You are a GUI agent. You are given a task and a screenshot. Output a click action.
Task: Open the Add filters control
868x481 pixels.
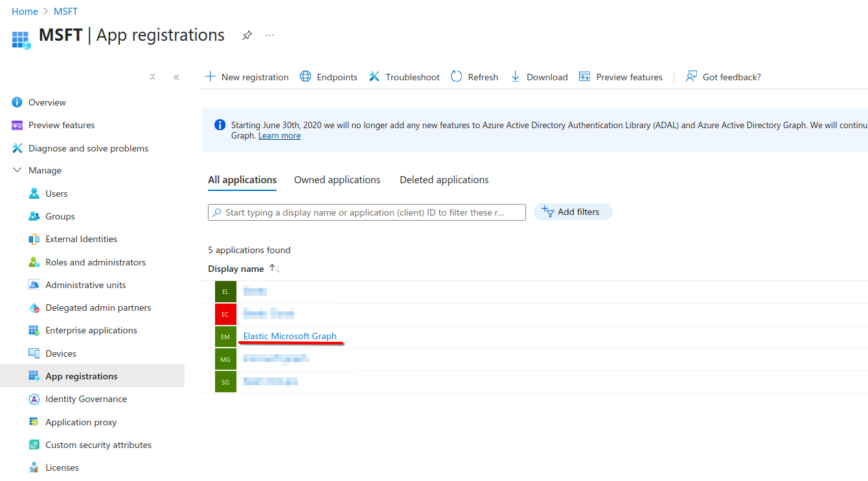(573, 212)
